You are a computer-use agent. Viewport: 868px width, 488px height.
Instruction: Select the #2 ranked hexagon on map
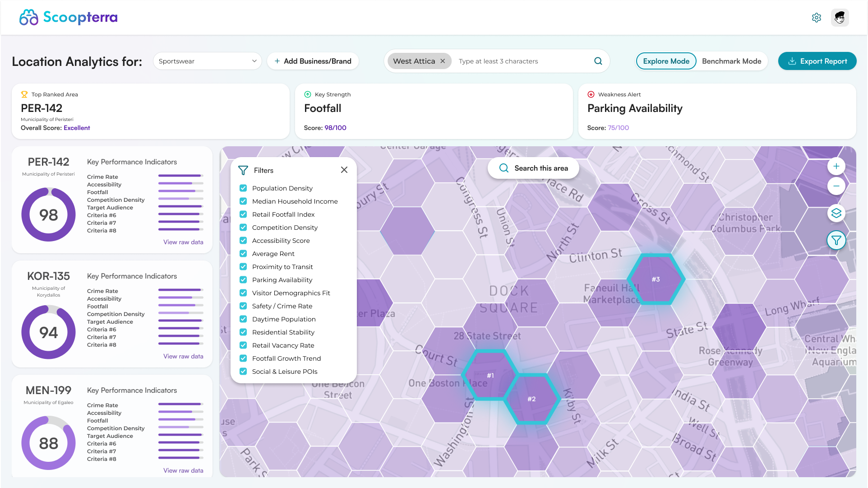531,399
